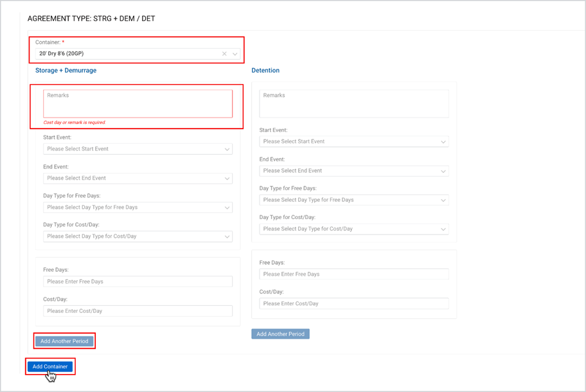Open Storage + Demurrage Day Type for Cost/Day dropdown
The height and width of the screenshot is (392, 586).
click(138, 236)
